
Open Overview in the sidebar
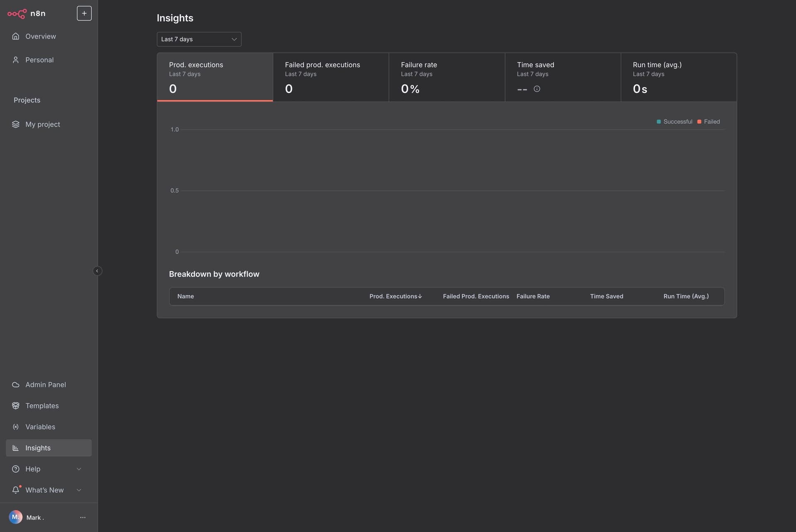(x=49, y=36)
